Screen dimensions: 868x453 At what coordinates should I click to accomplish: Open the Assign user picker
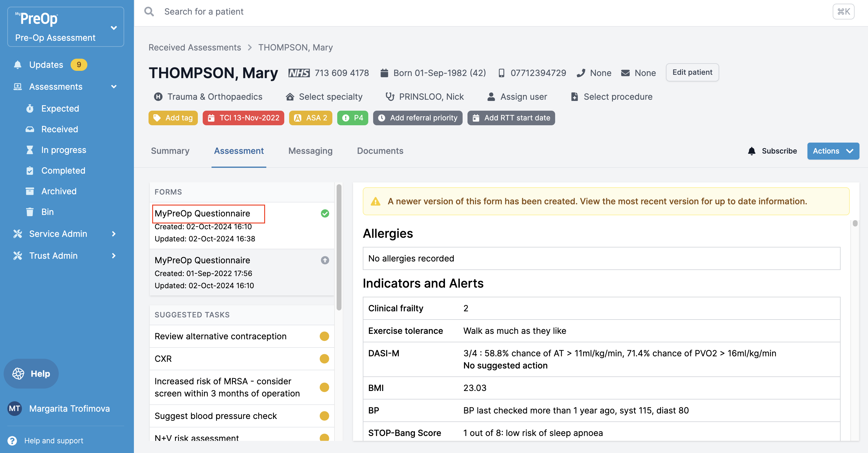coord(517,97)
